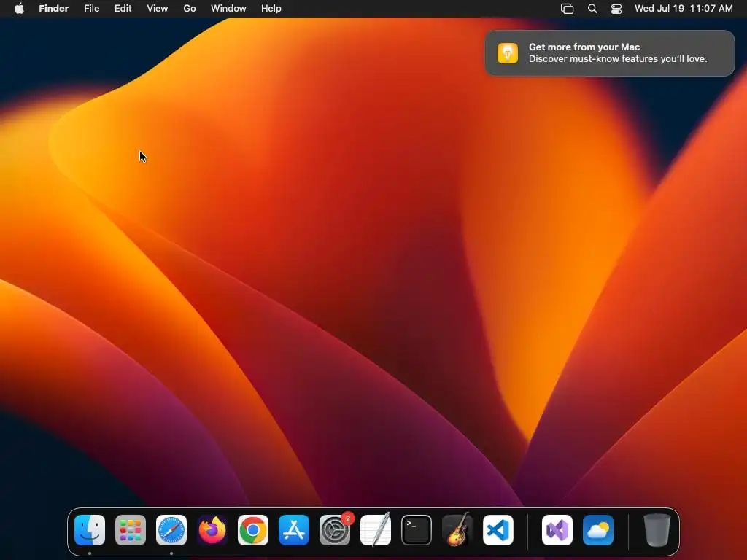Launch TextEdit from the Dock
This screenshot has height=560, width=747.
[x=376, y=530]
